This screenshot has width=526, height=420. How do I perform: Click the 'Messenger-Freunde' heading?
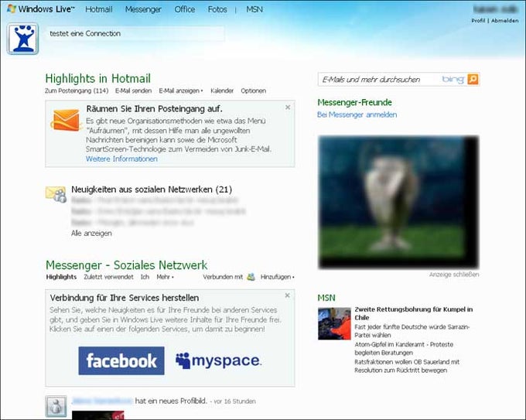(354, 102)
